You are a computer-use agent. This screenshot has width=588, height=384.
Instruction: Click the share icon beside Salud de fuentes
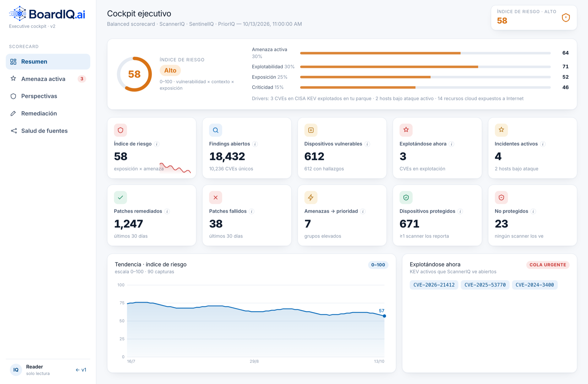coord(13,131)
